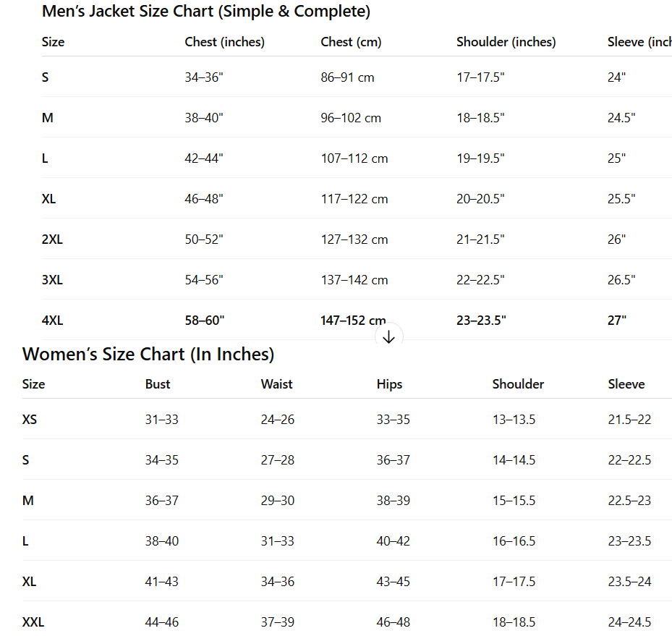The image size is (672, 636).
Task: Select the men's 4XL size label
Action: point(52,321)
